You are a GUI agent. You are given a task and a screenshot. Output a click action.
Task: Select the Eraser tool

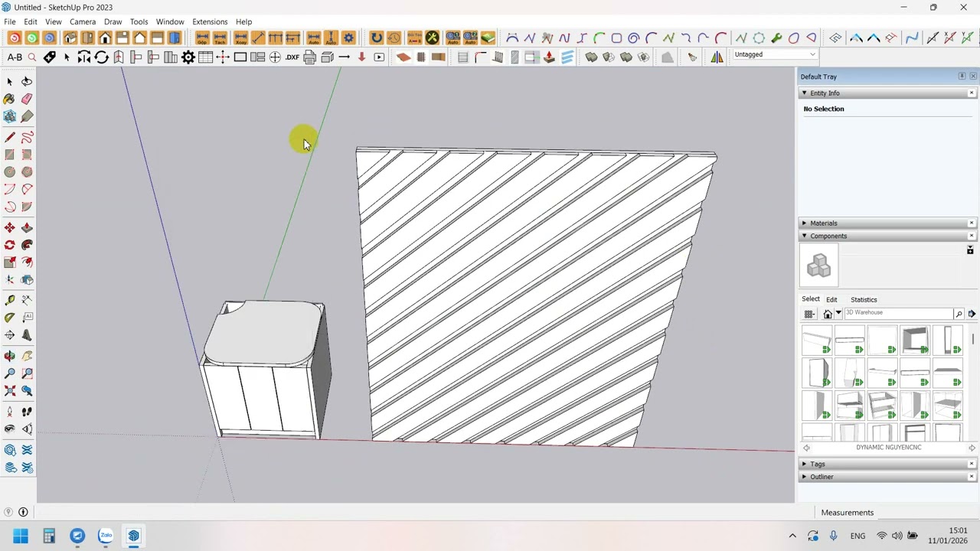click(27, 99)
